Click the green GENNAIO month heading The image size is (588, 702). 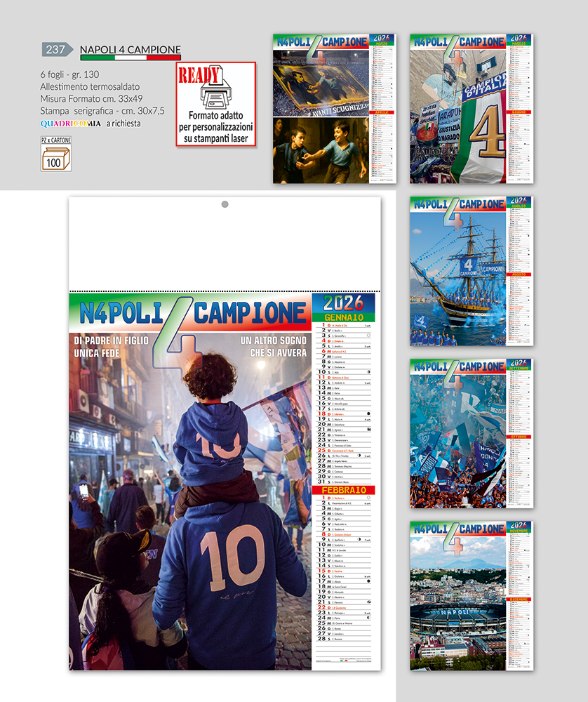(x=343, y=317)
